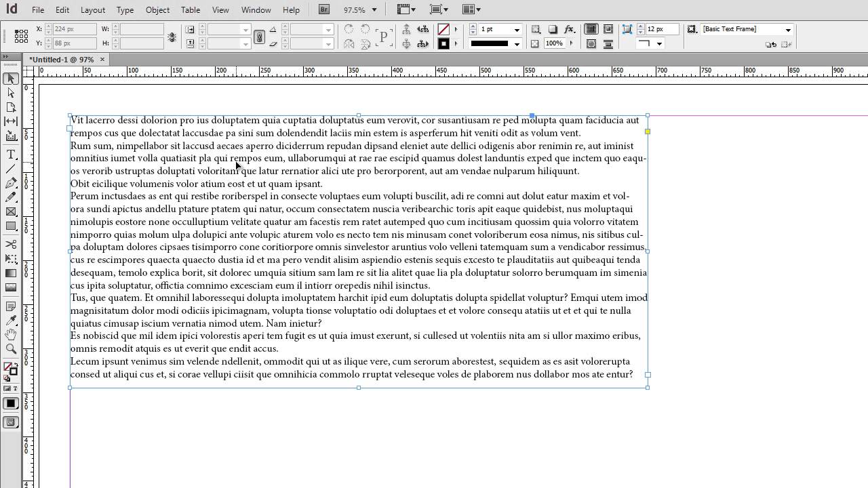This screenshot has height=488, width=868.
Task: Select the Type tool
Action: [x=11, y=155]
